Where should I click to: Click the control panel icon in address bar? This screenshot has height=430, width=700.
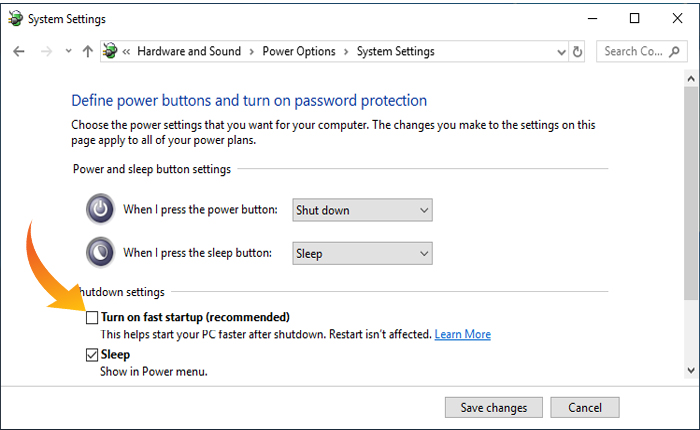110,51
